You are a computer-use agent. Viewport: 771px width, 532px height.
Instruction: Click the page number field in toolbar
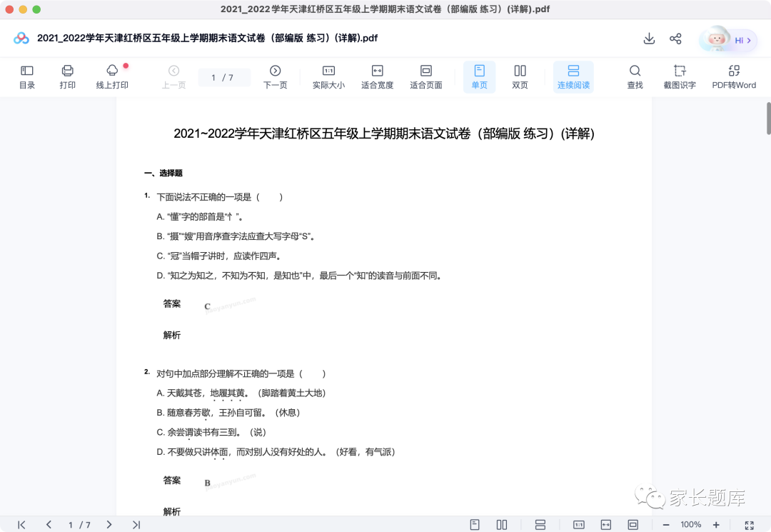[x=223, y=77]
